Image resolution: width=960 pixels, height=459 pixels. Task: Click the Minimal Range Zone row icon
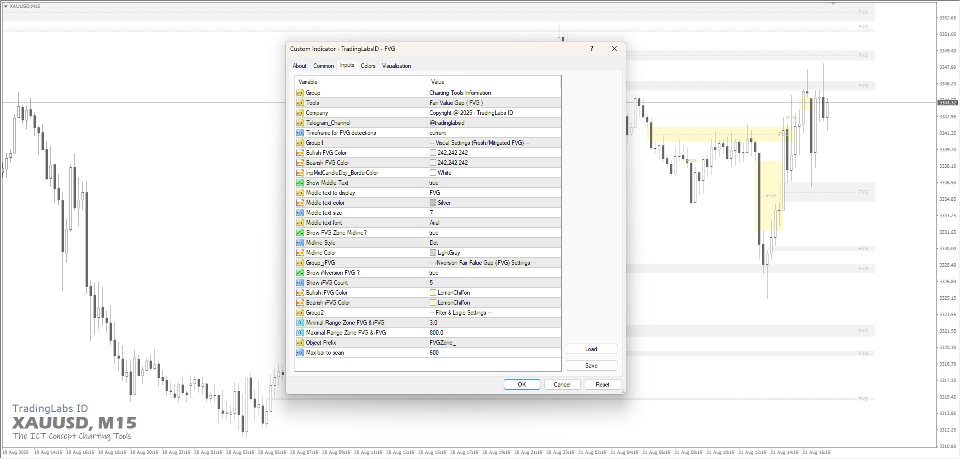(x=300, y=323)
